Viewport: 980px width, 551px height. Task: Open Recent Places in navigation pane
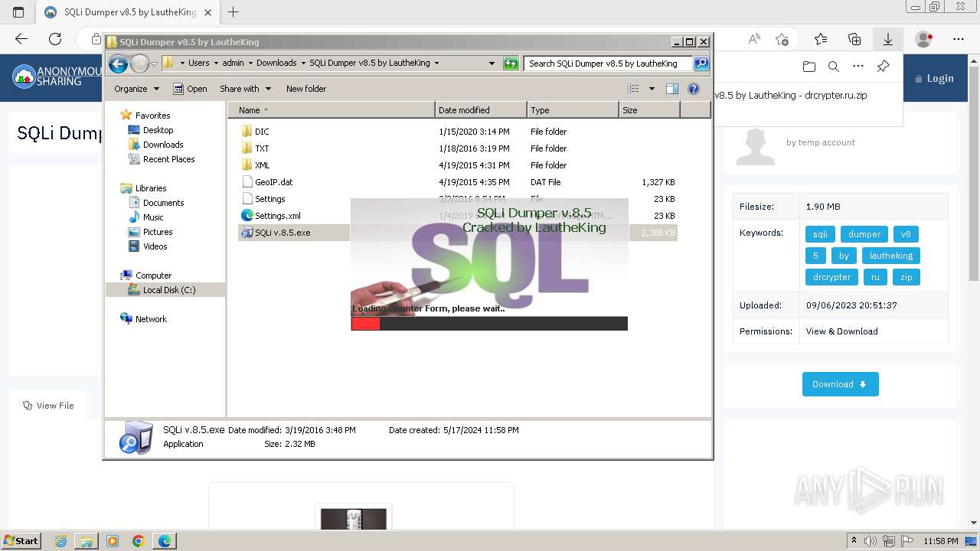pos(168,159)
